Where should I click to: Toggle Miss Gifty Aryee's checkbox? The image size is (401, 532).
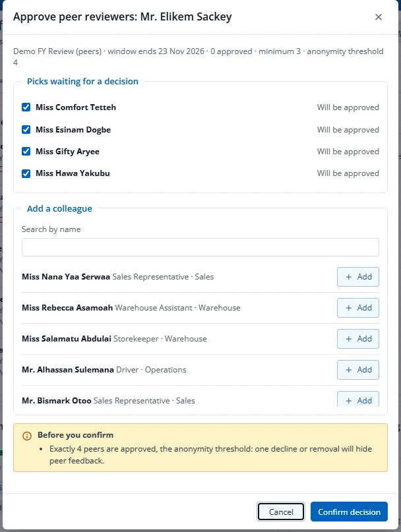(x=26, y=152)
